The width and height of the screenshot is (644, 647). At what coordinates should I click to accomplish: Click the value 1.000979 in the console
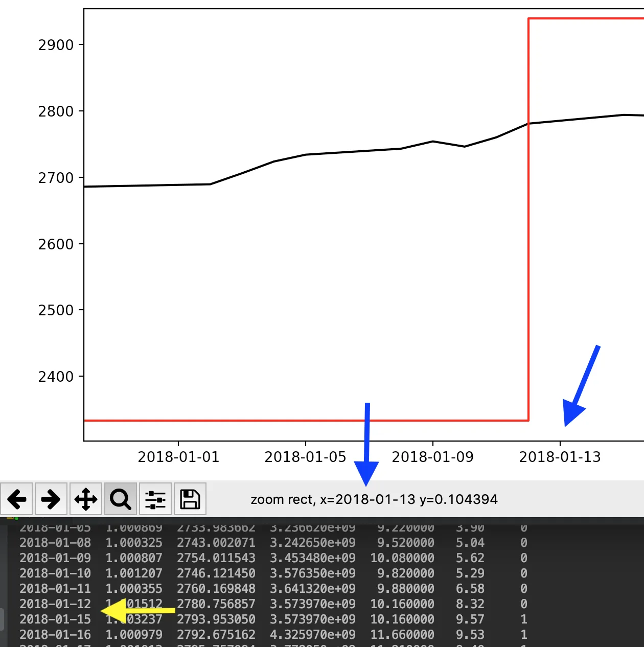click(x=134, y=634)
